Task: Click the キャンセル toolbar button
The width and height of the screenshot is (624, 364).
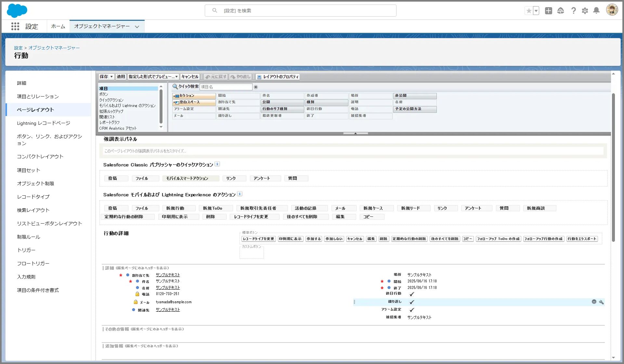Action: (x=190, y=77)
